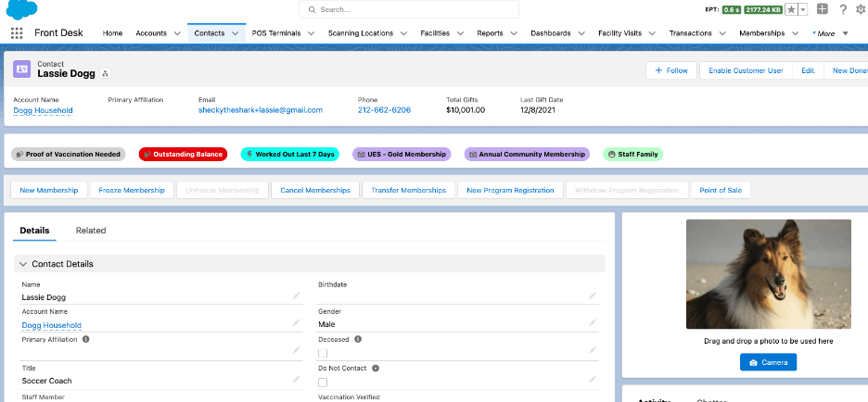
Task: Expand the Facility Visits dropdown chevron
Action: (x=652, y=33)
